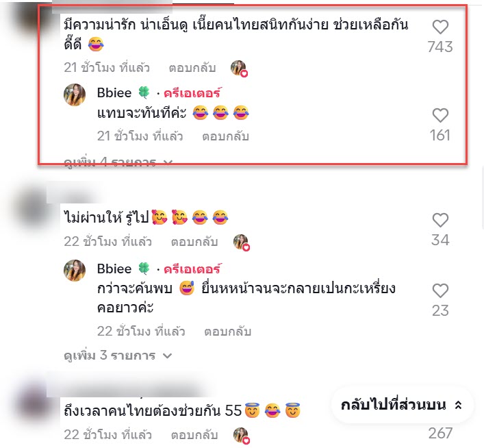Like the comment with 743 likes
The height and width of the screenshot is (448, 484).
(440, 27)
